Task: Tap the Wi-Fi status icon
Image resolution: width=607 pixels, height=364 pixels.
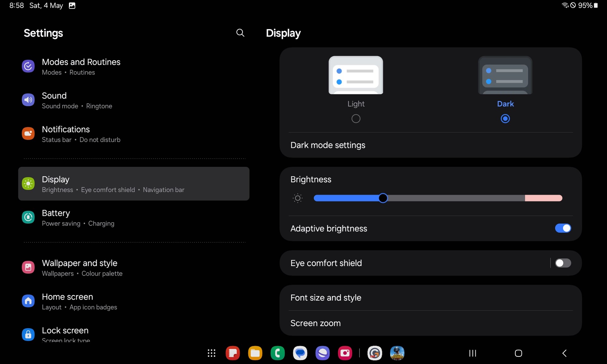Action: coord(565,5)
